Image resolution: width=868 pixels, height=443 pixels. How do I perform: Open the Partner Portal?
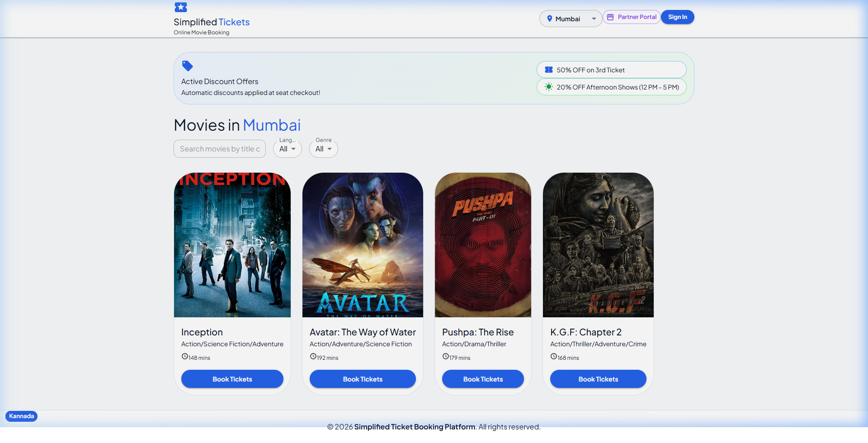(x=632, y=17)
